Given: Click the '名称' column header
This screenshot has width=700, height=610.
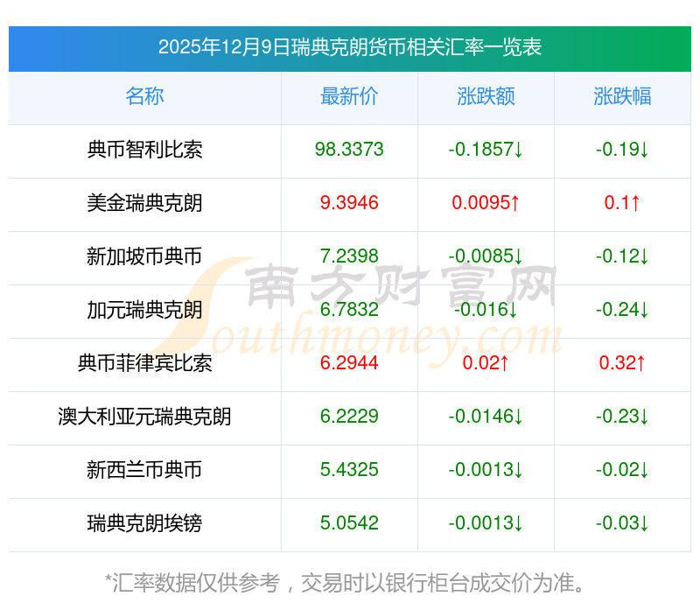Looking at the screenshot, I should point(144,96).
